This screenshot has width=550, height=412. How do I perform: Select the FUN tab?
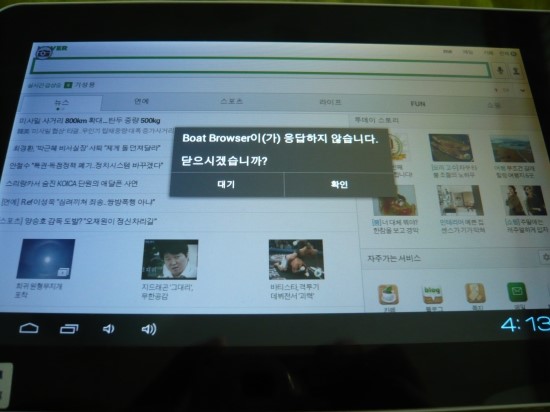418,104
